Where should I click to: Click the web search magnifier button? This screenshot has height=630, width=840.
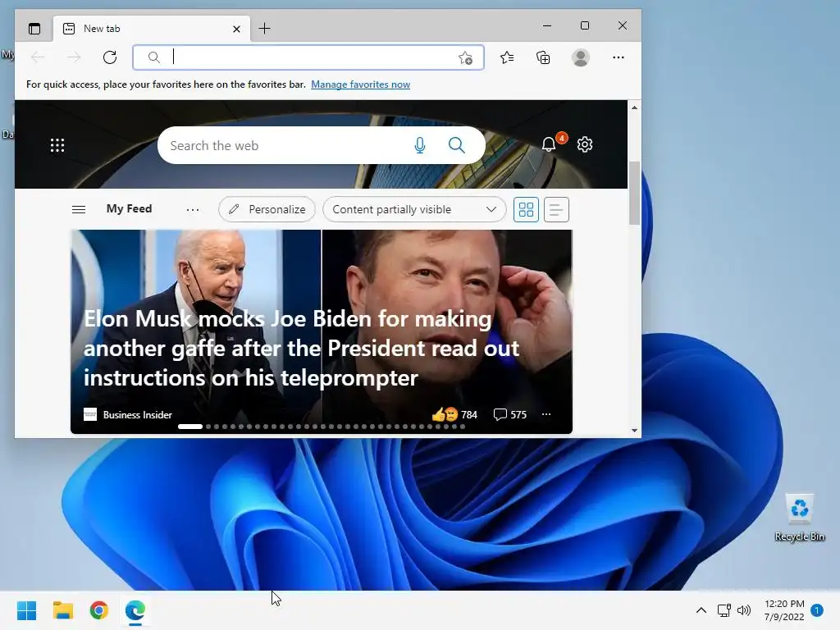coord(456,145)
